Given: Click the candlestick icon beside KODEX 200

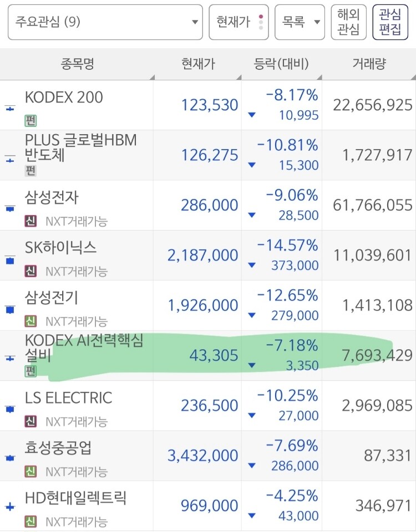Looking at the screenshot, I should click(x=10, y=109).
